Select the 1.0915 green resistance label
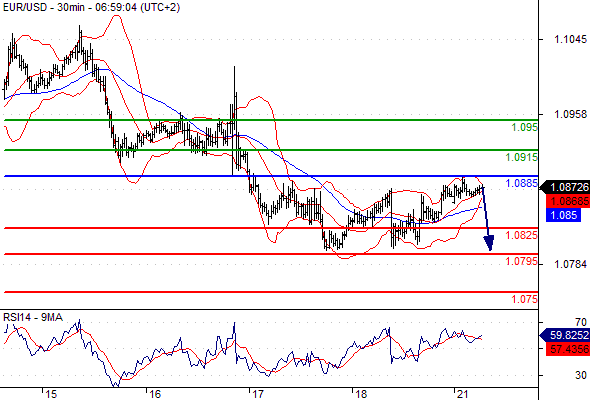The width and height of the screenshot is (590, 400). pos(521,157)
